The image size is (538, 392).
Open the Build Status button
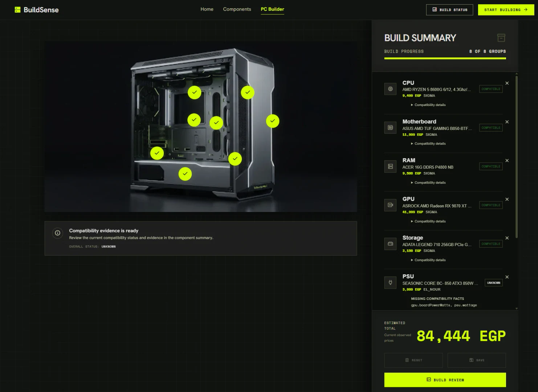point(449,10)
